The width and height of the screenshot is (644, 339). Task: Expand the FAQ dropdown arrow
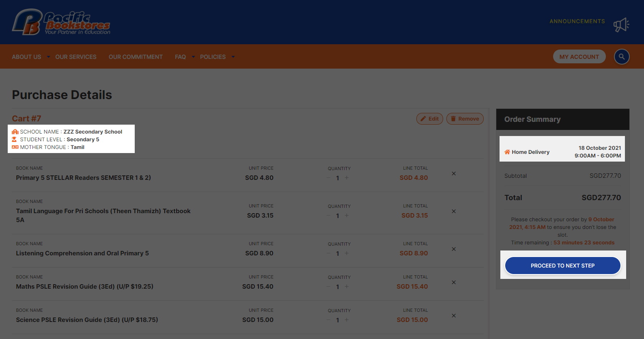coord(193,57)
